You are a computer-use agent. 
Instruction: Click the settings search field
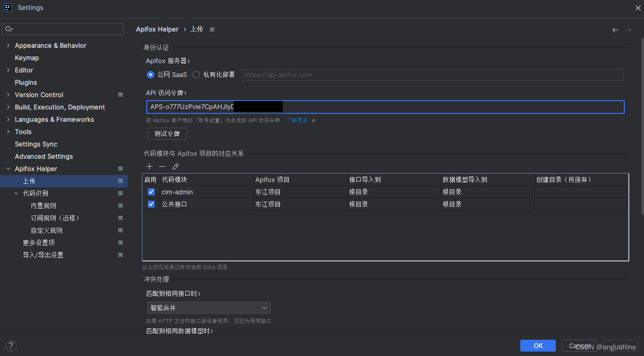63,29
